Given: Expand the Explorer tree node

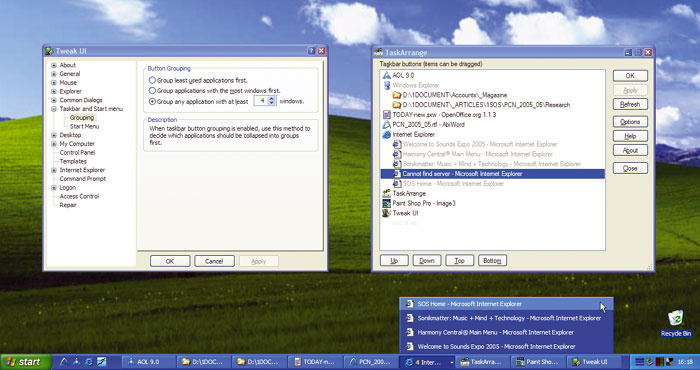Looking at the screenshot, I should click(54, 91).
